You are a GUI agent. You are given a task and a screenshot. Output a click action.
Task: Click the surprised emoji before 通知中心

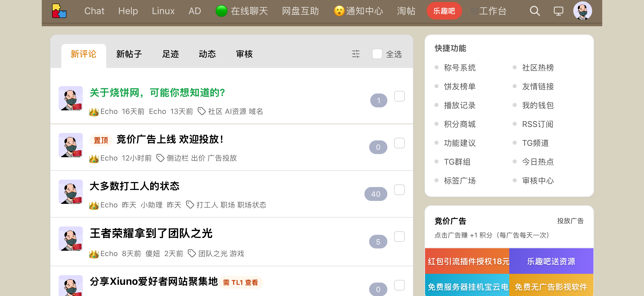pos(339,11)
